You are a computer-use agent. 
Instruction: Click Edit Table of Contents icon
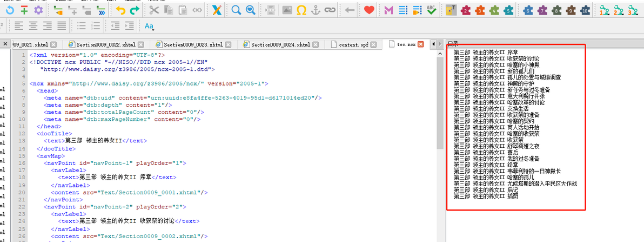[x=417, y=11]
